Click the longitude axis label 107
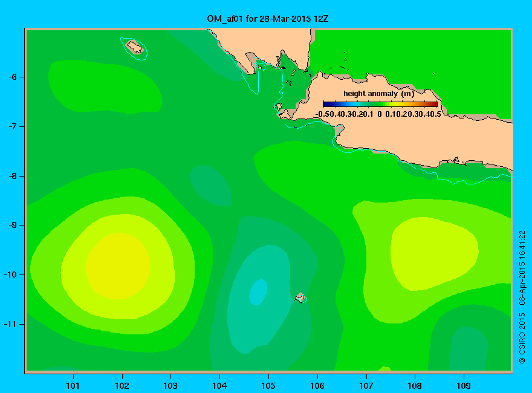 [366, 386]
